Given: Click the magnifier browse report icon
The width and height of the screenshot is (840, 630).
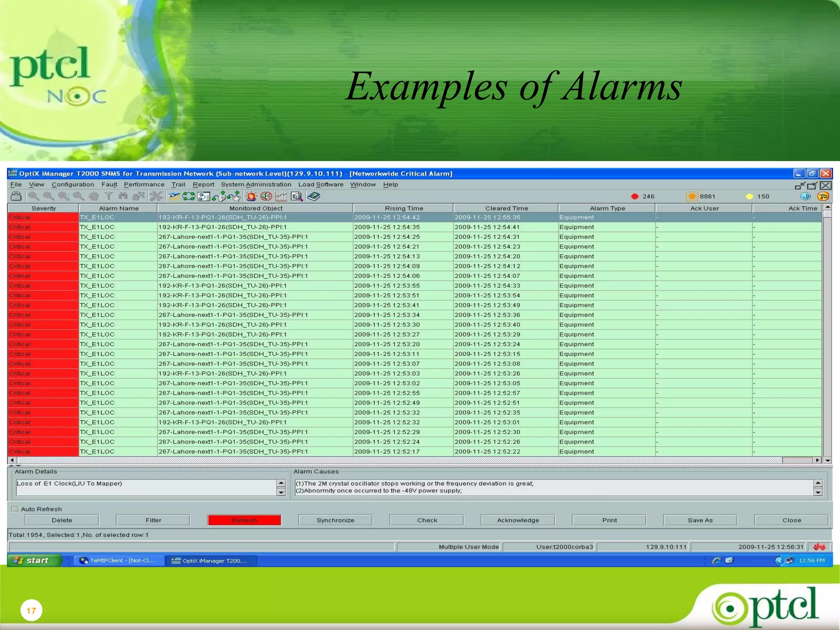Looking at the screenshot, I should coord(297,196).
